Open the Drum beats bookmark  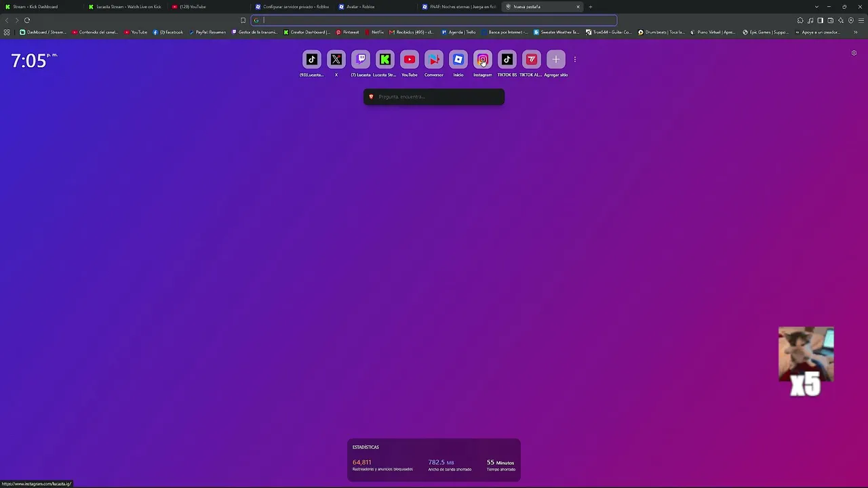click(661, 32)
